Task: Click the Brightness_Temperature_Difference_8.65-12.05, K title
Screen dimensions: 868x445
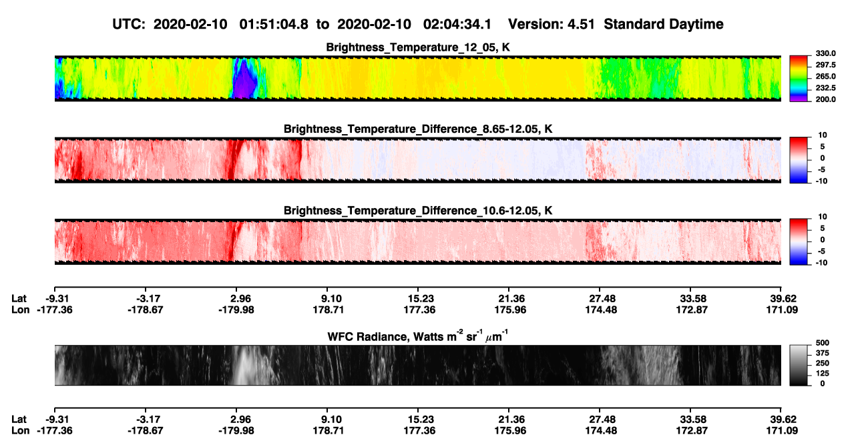Action: coord(418,129)
